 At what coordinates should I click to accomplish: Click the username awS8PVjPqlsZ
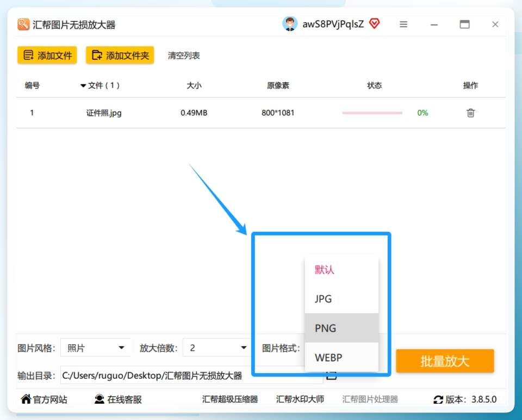[333, 24]
